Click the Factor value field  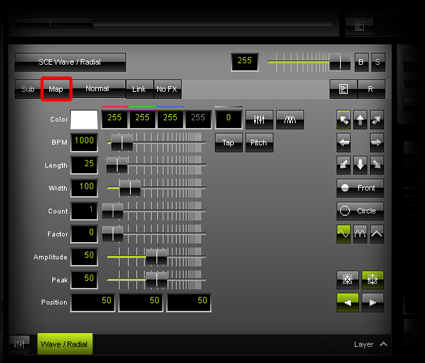tap(84, 234)
